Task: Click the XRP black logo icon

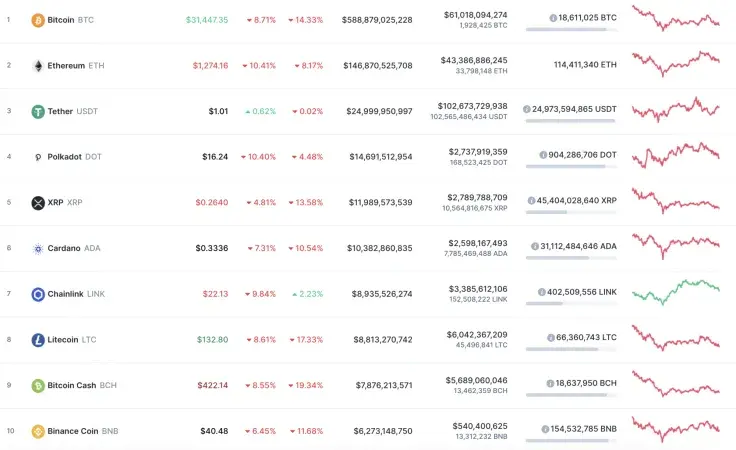Action: pos(38,203)
